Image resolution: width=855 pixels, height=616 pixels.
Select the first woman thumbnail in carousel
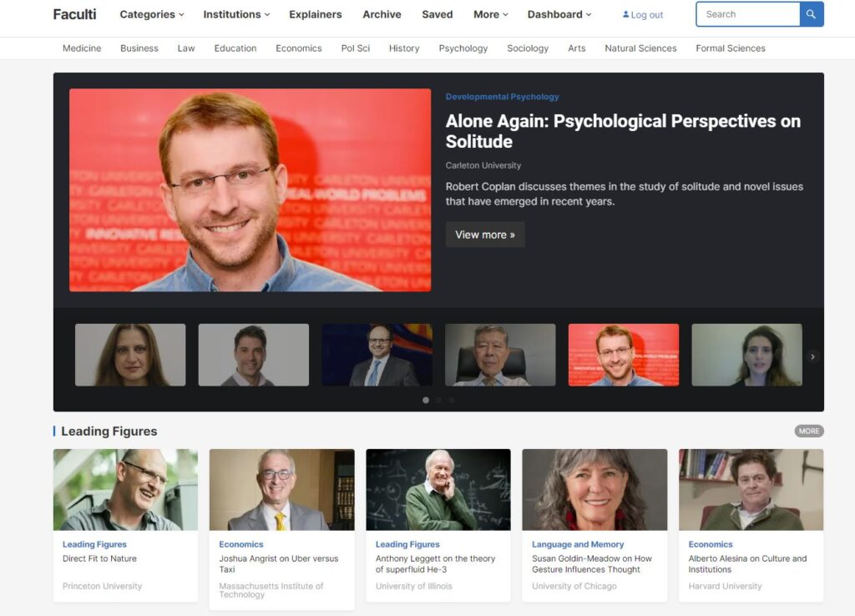(130, 355)
